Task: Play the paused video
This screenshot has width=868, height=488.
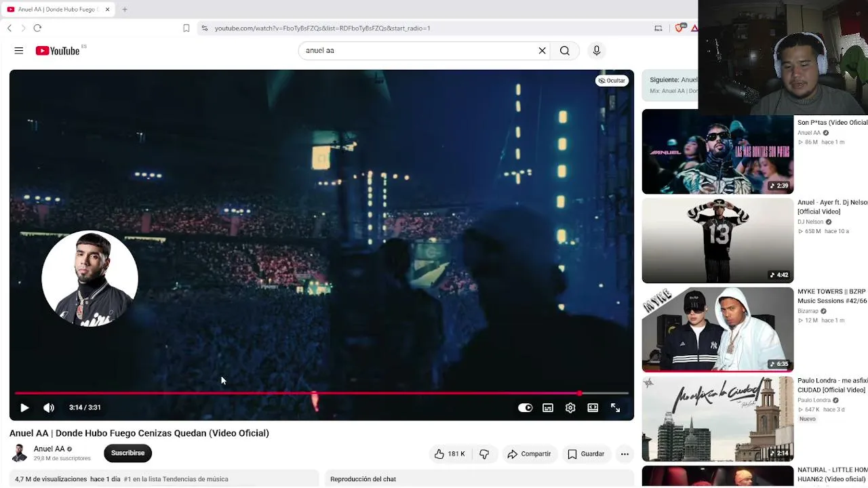Action: click(x=24, y=407)
